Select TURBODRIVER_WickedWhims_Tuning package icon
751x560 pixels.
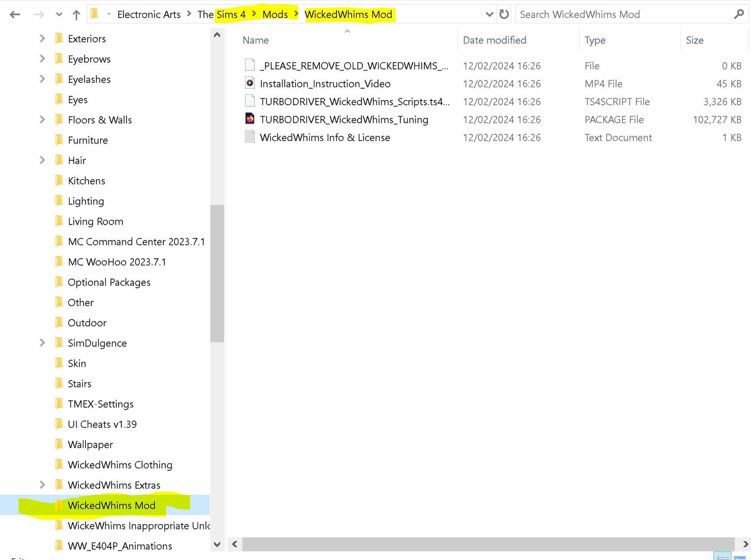tap(250, 118)
